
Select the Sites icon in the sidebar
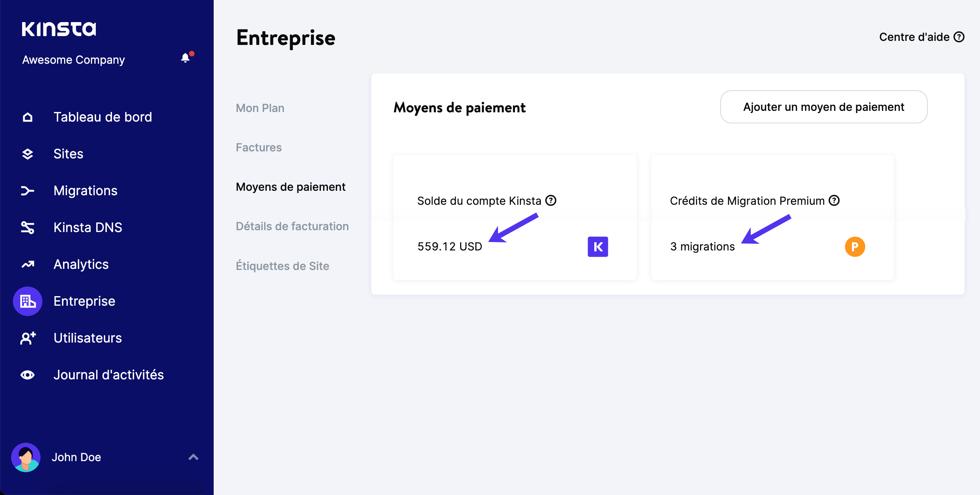(x=27, y=154)
